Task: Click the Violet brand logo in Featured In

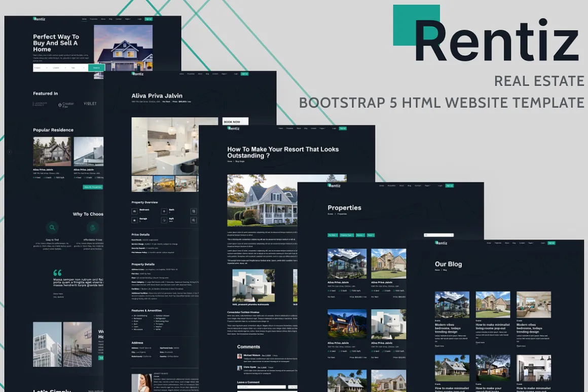Action: point(90,103)
